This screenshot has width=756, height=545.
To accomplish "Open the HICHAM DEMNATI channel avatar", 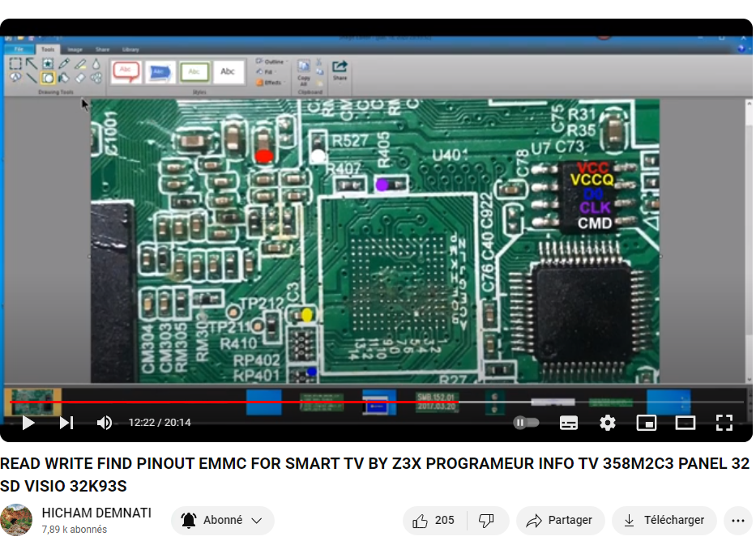I will pos(16,520).
